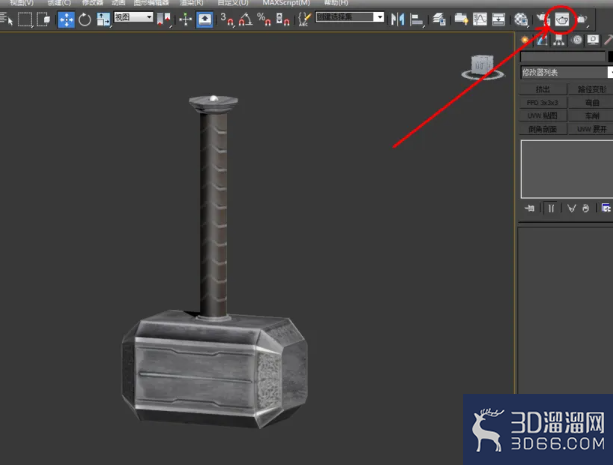Toggle the Spinner Snap button
The width and height of the screenshot is (613, 465).
(282, 19)
